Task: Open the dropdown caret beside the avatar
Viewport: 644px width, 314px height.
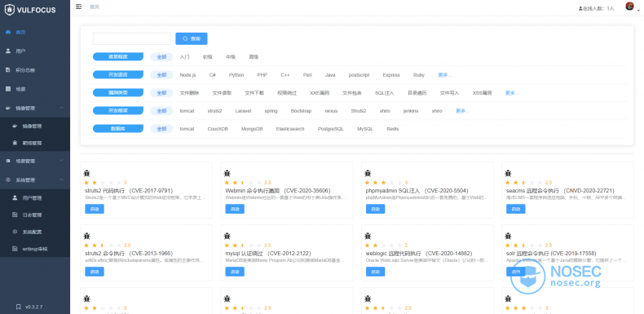Action: 638,11
